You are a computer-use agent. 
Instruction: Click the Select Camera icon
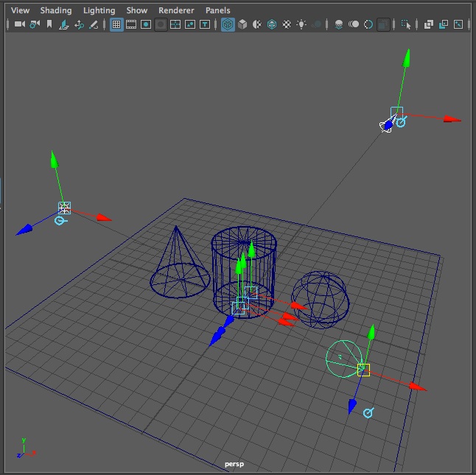19,24
